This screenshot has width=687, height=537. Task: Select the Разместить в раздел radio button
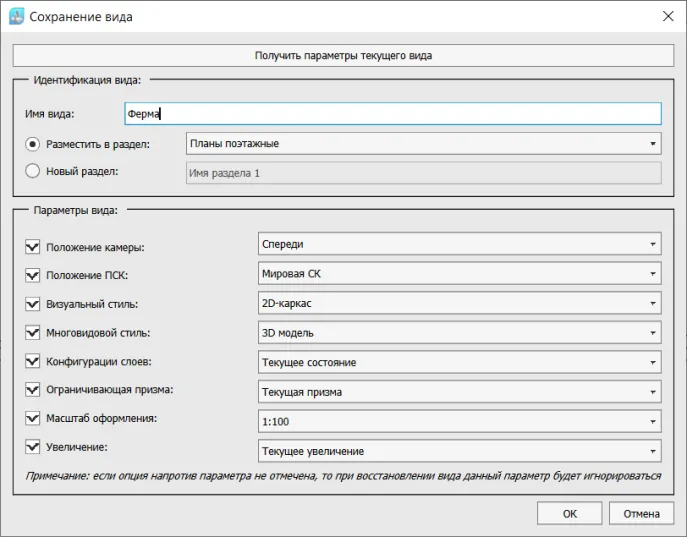[33, 144]
